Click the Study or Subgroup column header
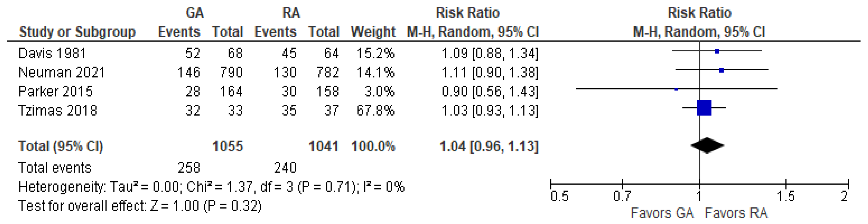Image resolution: width=868 pixels, height=224 pixels. click(77, 32)
